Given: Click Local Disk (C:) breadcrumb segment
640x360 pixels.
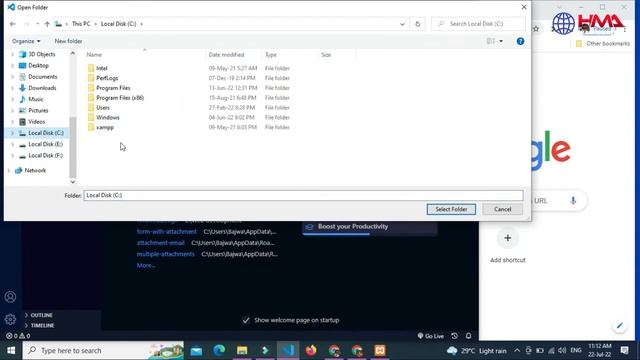Looking at the screenshot, I should (x=119, y=24).
